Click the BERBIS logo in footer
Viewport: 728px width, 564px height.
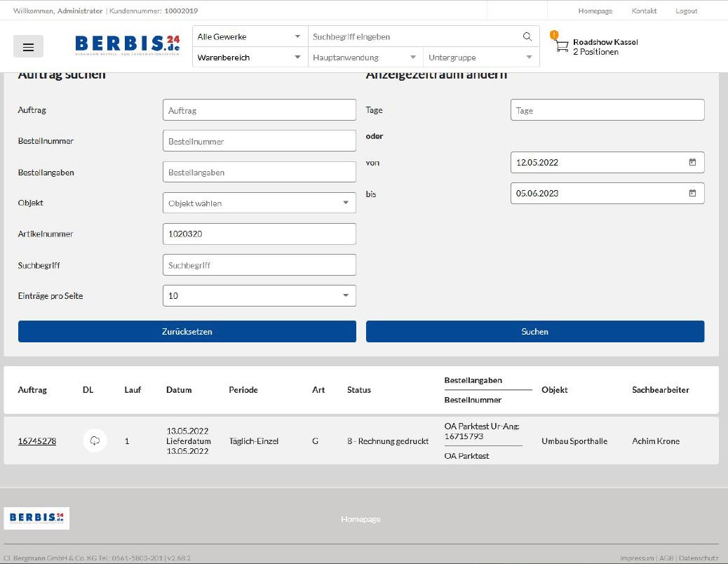click(x=36, y=518)
